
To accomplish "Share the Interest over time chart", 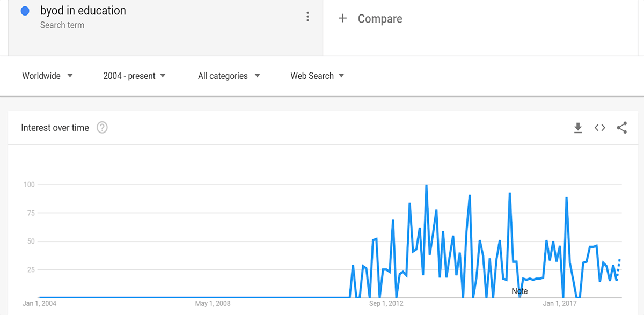I will [x=622, y=128].
